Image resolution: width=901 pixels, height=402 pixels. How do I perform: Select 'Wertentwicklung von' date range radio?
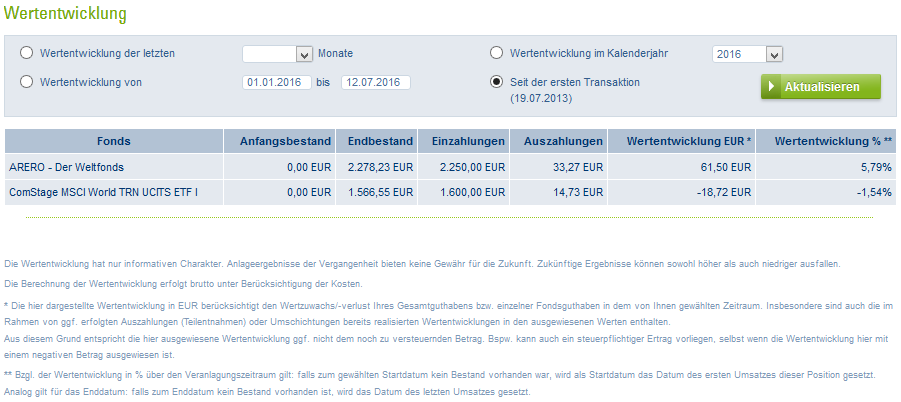tap(26, 82)
